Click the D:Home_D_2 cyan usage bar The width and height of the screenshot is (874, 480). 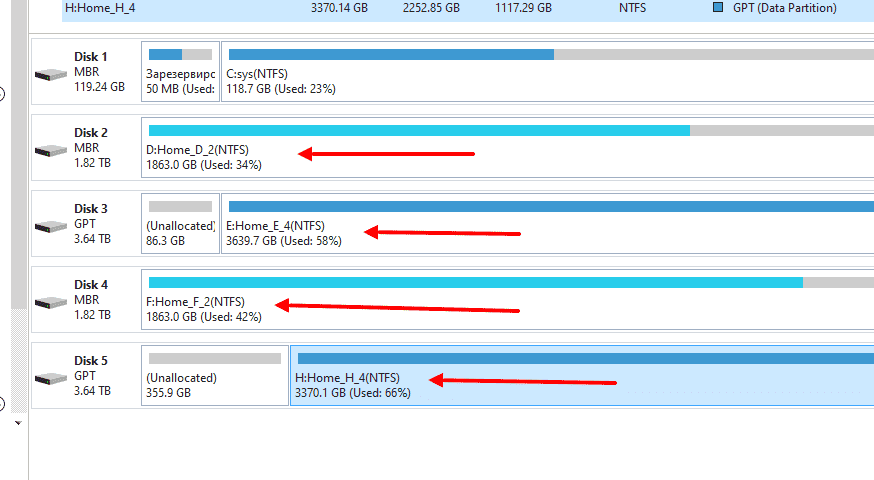pos(418,130)
